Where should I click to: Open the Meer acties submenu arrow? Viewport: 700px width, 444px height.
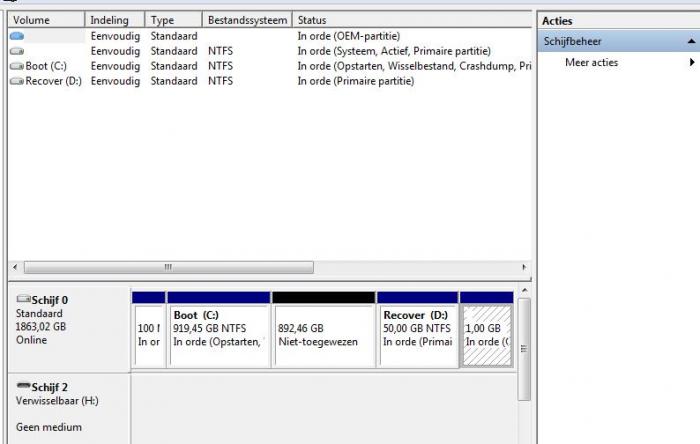point(692,62)
